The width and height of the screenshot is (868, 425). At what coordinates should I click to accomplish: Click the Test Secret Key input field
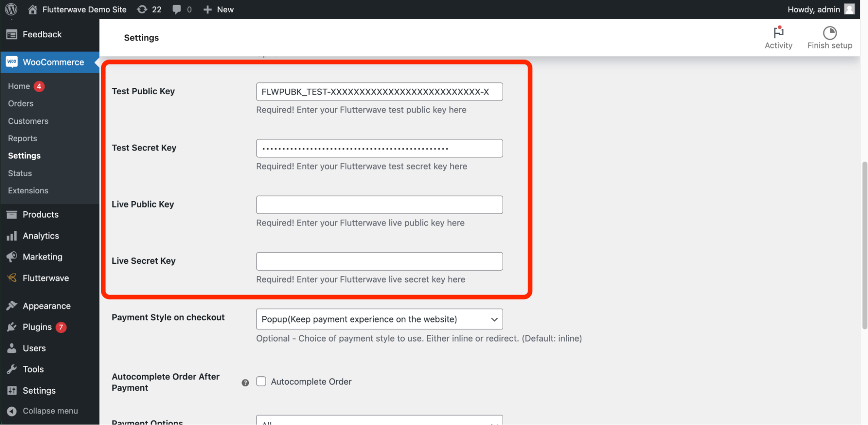pos(380,148)
